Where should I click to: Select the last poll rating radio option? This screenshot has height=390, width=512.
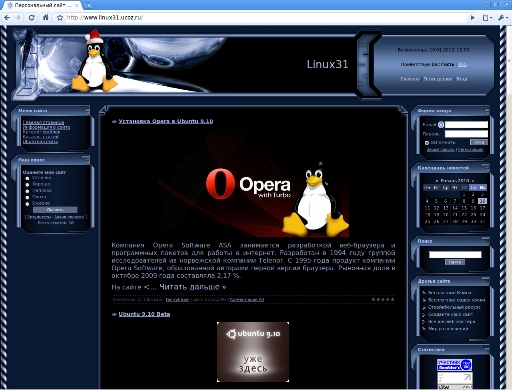27,204
